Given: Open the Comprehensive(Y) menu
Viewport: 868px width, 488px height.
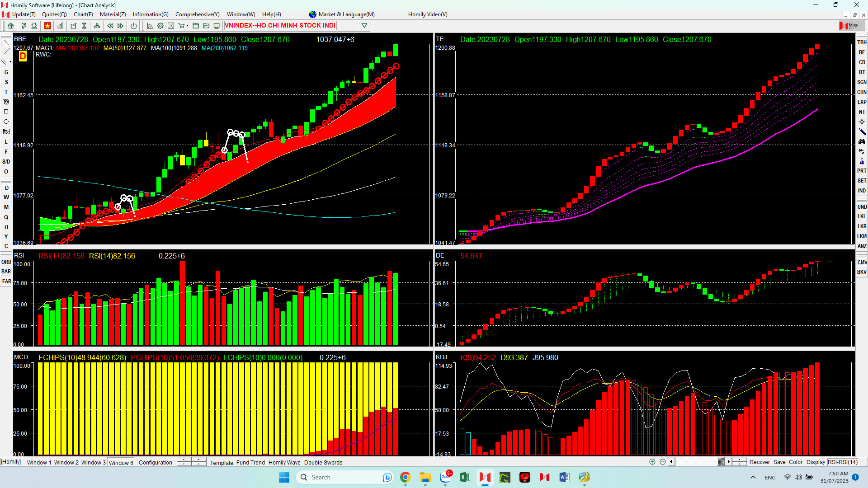Looking at the screenshot, I should pyautogui.click(x=197, y=14).
